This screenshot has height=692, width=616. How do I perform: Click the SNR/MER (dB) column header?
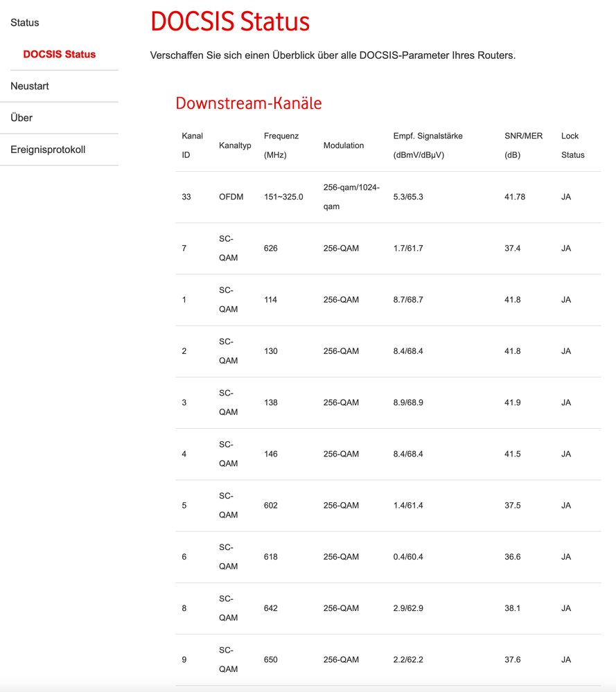[x=523, y=145]
